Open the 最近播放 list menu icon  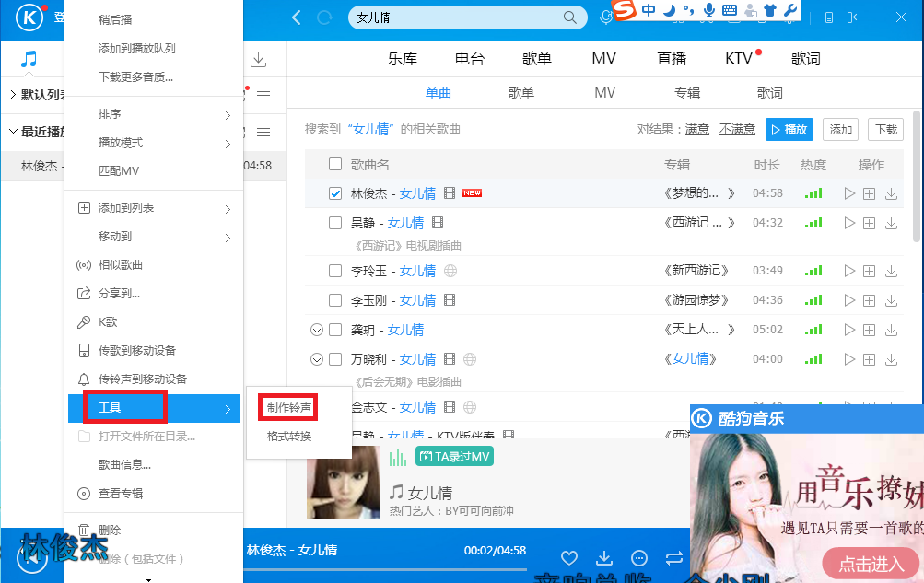tap(263, 133)
